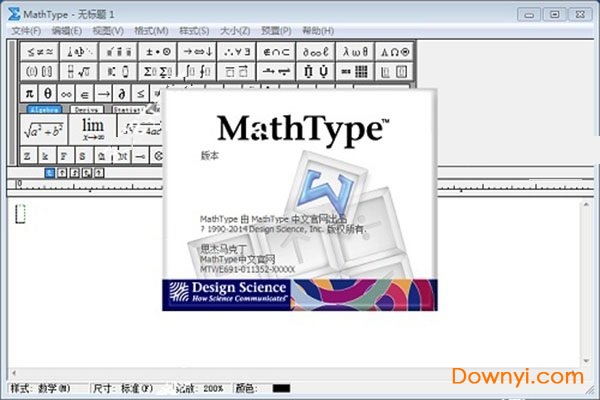Screen dimensions: 600x400
Task: Open the logical symbols palette (∴∀∃)
Action: [237, 52]
